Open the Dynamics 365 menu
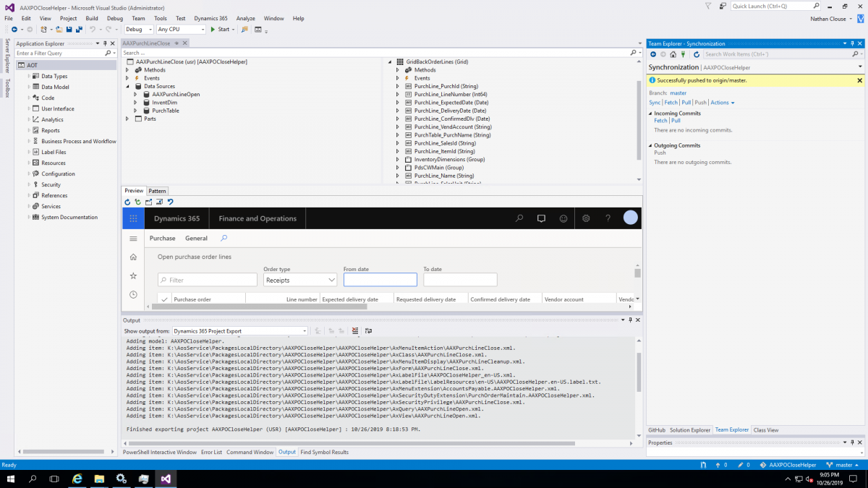This screenshot has height=488, width=868. point(212,18)
